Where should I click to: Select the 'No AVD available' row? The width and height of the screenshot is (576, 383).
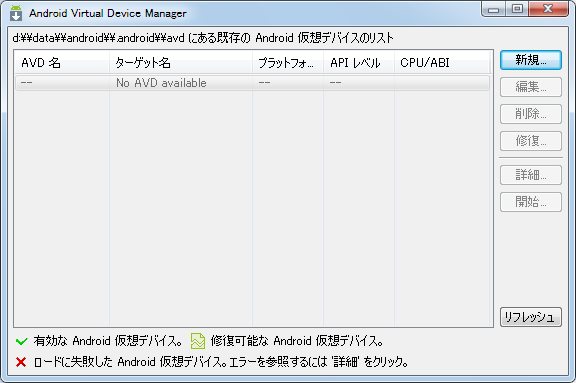[x=252, y=83]
